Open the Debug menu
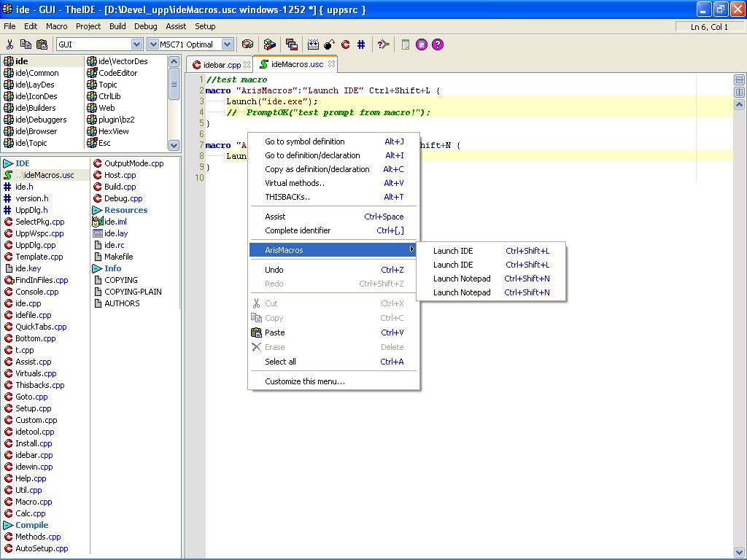This screenshot has width=747, height=560. click(145, 26)
